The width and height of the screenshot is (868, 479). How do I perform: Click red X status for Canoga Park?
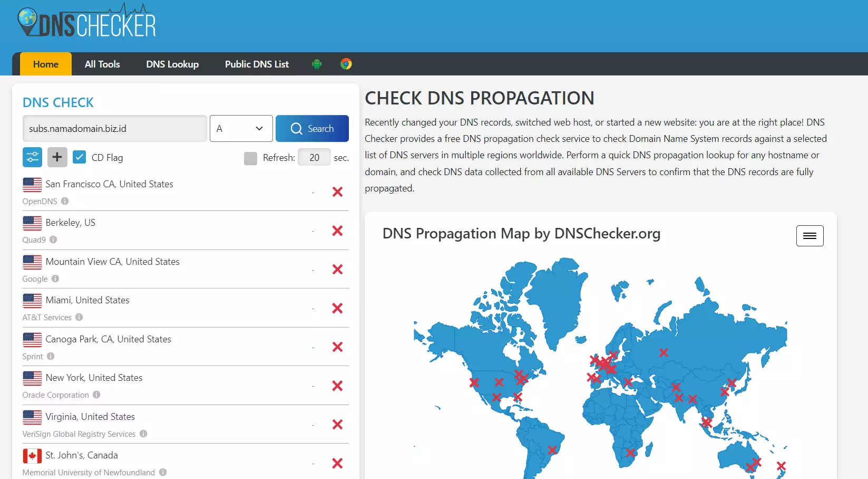337,347
